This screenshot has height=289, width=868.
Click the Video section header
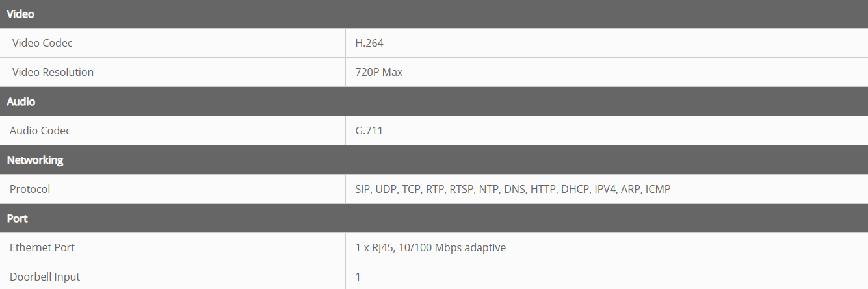point(20,14)
